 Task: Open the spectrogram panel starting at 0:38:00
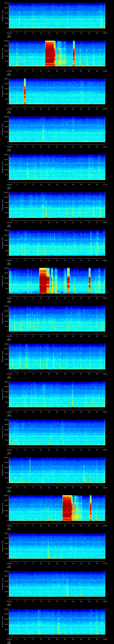[x=57, y=621]
